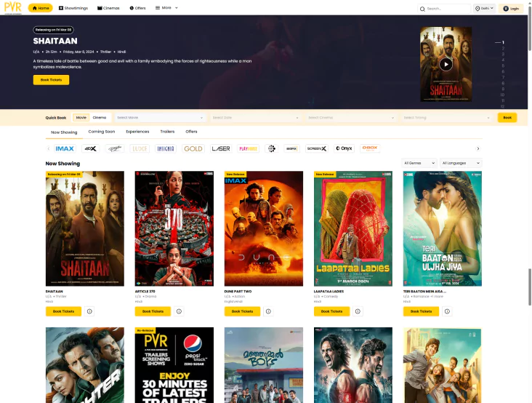
Task: Switch to the Now Showing tab
Action: (64, 132)
